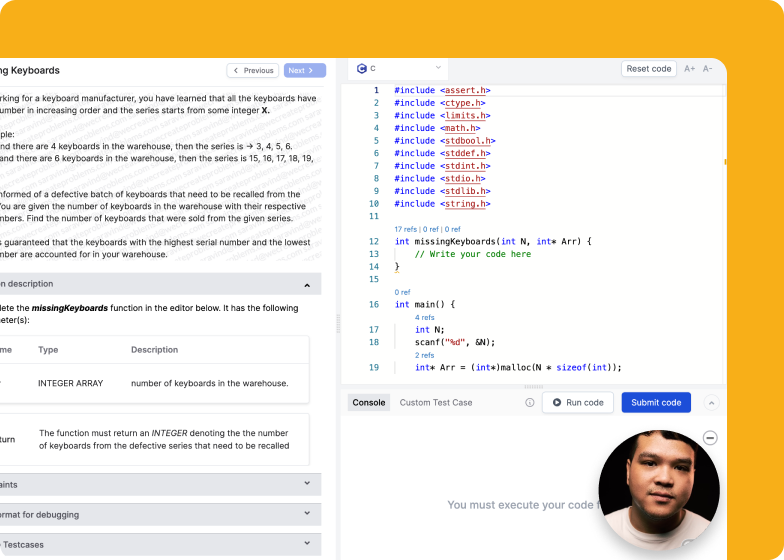The image size is (784, 560).
Task: Click the info icon beside Run code
Action: [x=530, y=403]
